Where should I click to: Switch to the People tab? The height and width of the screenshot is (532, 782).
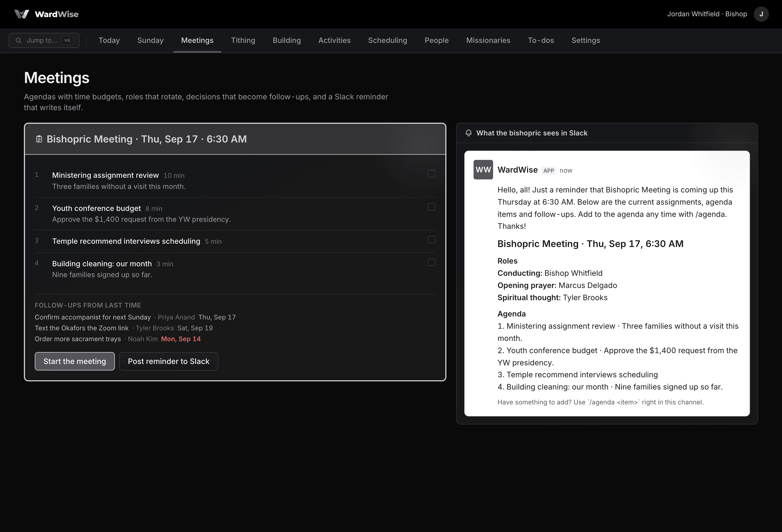pos(436,40)
